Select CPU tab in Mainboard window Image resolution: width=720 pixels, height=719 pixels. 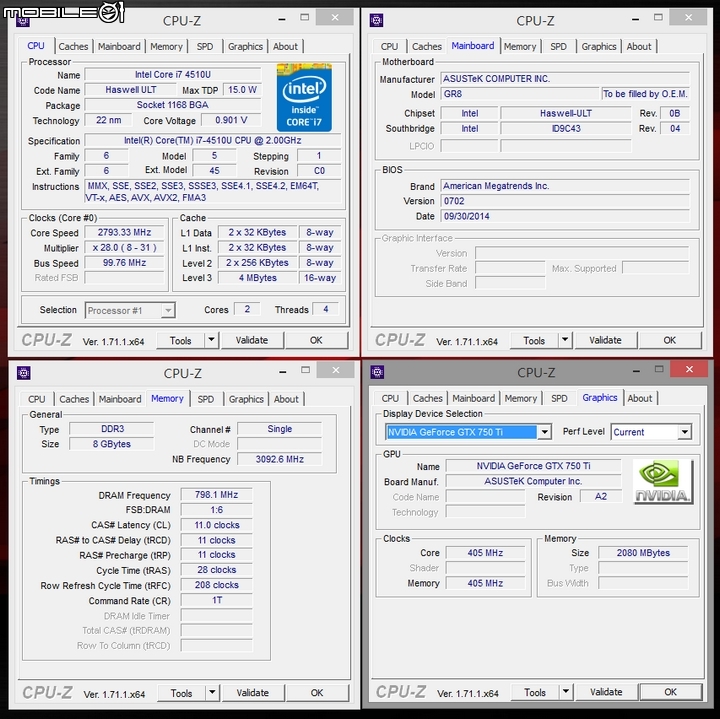(389, 46)
